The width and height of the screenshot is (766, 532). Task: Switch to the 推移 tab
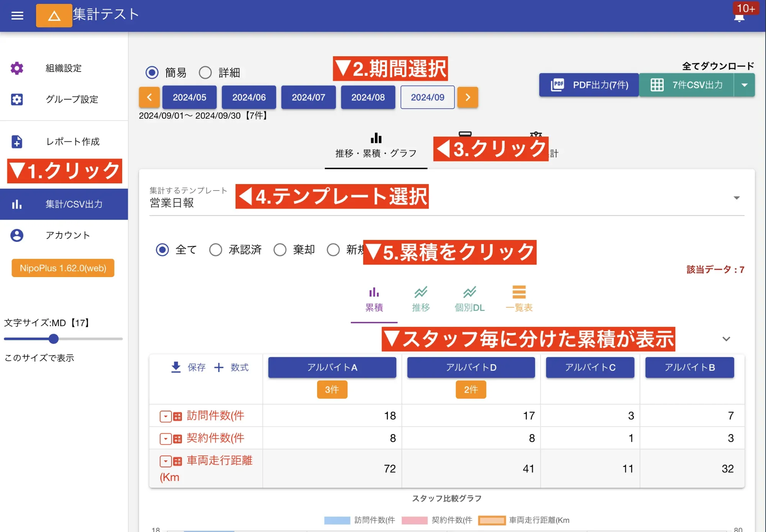pyautogui.click(x=421, y=299)
